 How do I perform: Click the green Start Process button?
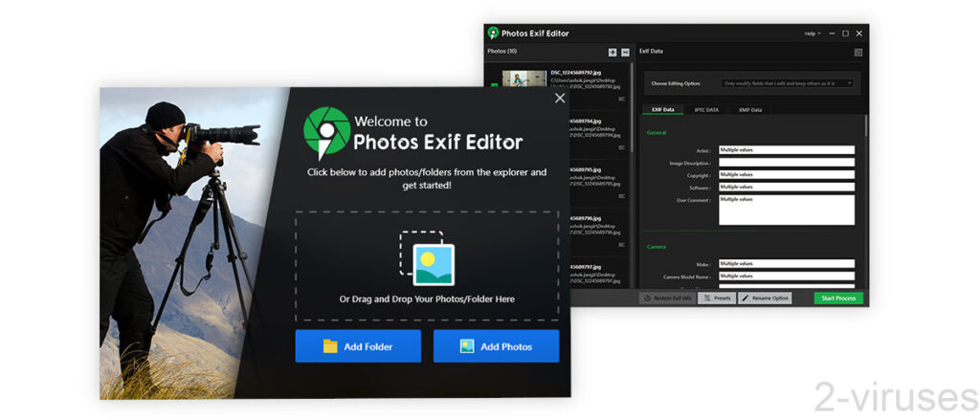(838, 298)
